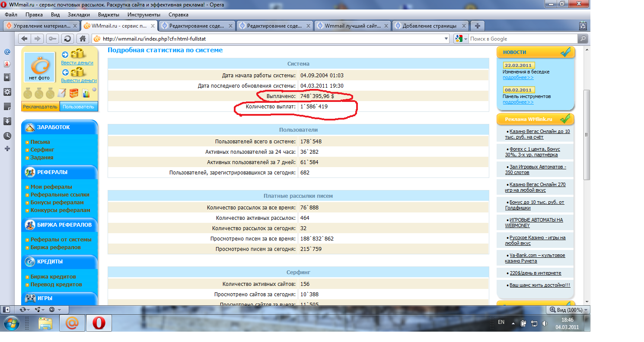This screenshot has width=644, height=342.
Task: Toggle the panel with bottom-left arrow button
Action: pyautogui.click(x=6, y=310)
